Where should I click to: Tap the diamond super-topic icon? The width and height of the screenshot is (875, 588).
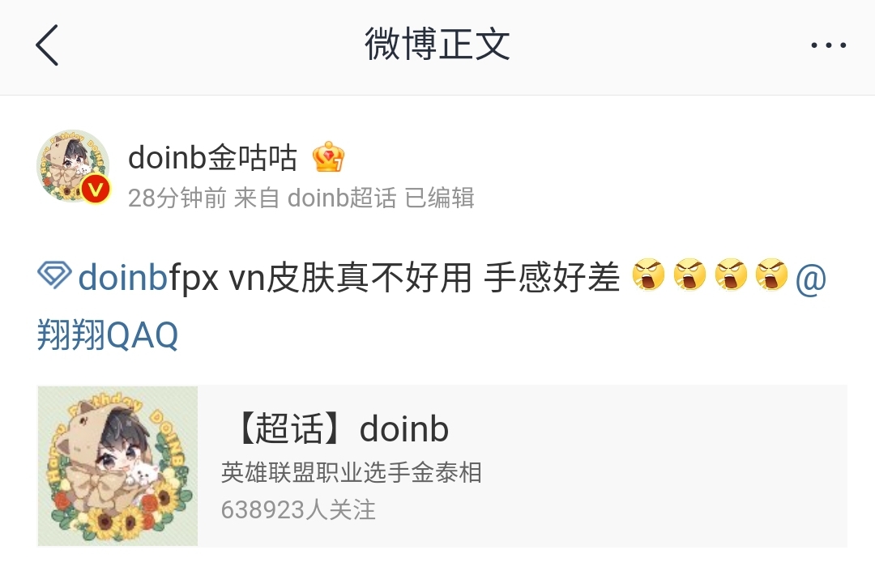click(54, 275)
